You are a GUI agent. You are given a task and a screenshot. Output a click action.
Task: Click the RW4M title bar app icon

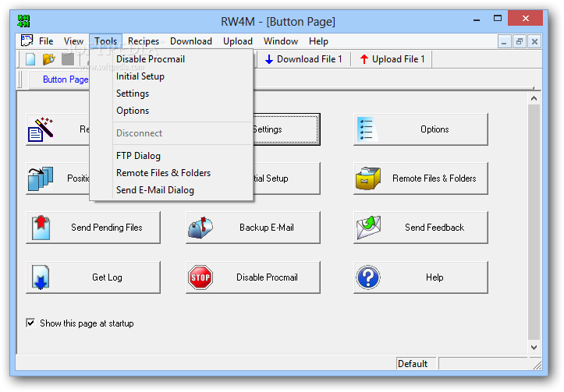[23, 21]
